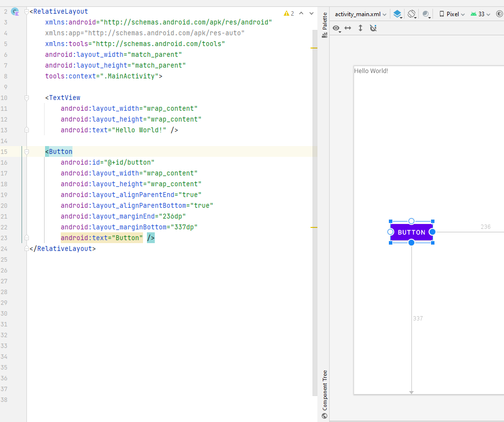
Task: Click layout_width="match_parent" on line 6
Action: pyautogui.click(x=114, y=55)
